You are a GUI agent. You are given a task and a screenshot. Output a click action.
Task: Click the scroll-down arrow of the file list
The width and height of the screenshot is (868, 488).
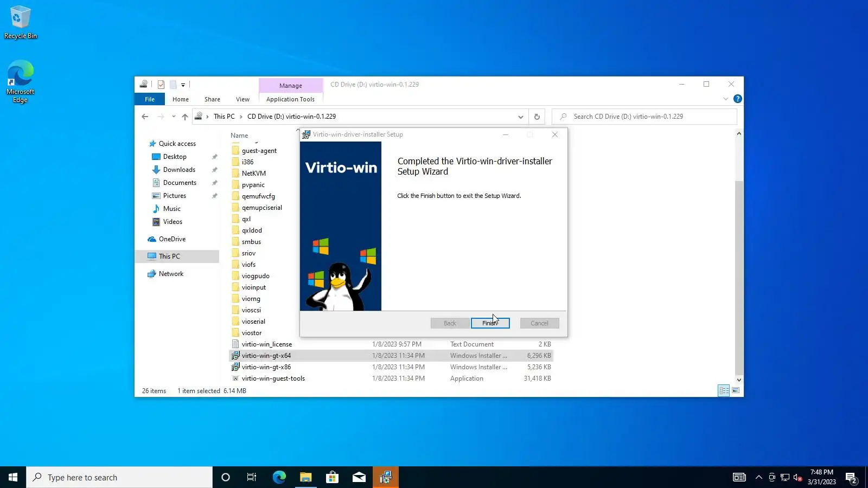(739, 380)
